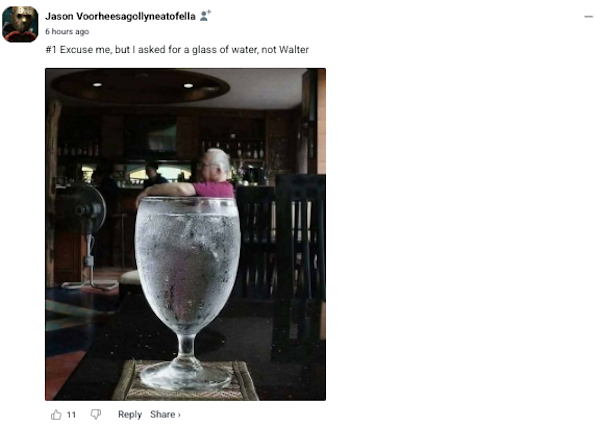Image resolution: width=600 pixels, height=427 pixels.
Task: Reply to Jason's glass of water comment
Action: click(130, 414)
